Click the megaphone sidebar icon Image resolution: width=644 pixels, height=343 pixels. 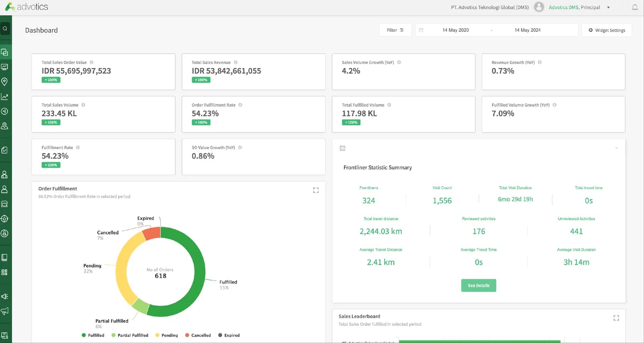click(x=4, y=311)
